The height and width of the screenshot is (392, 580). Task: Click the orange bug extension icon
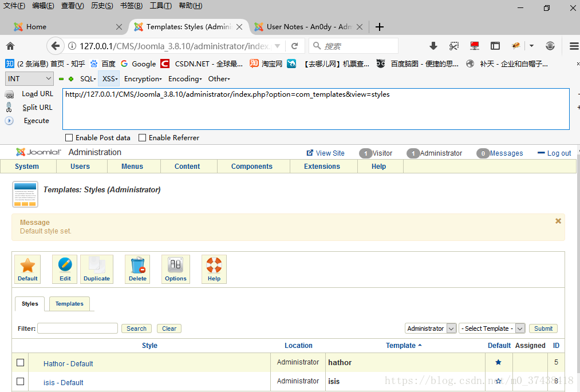coord(516,46)
